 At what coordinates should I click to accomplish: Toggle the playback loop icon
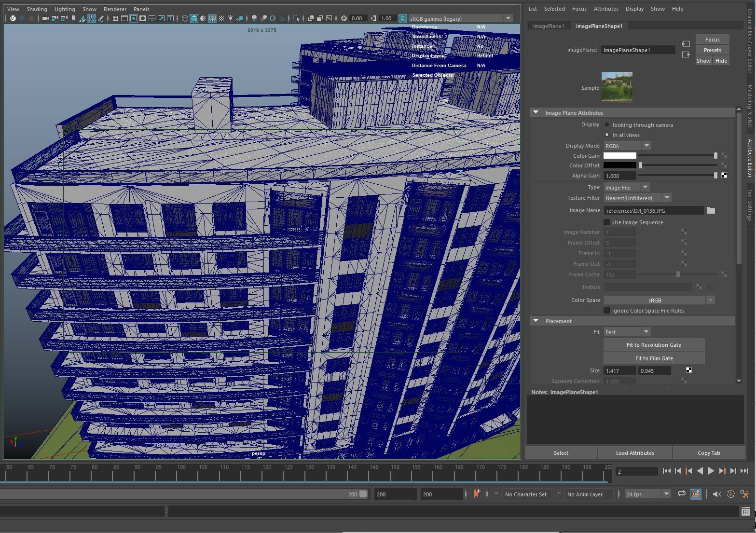681,494
